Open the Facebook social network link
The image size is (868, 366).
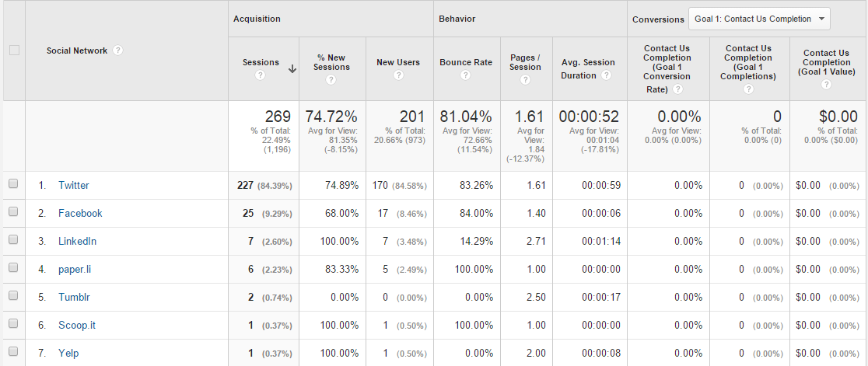pyautogui.click(x=80, y=213)
